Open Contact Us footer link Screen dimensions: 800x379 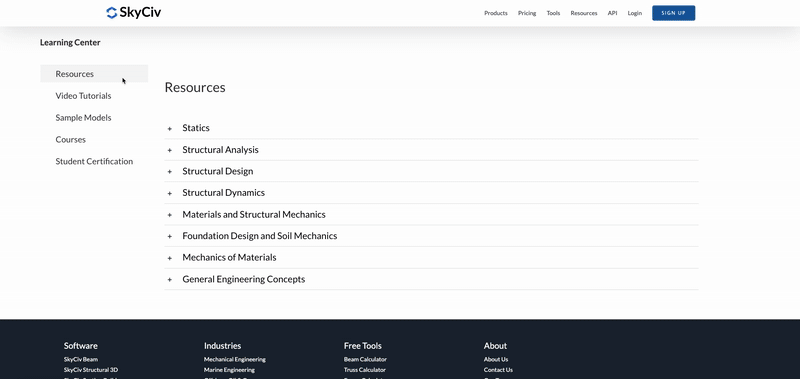[498, 370]
